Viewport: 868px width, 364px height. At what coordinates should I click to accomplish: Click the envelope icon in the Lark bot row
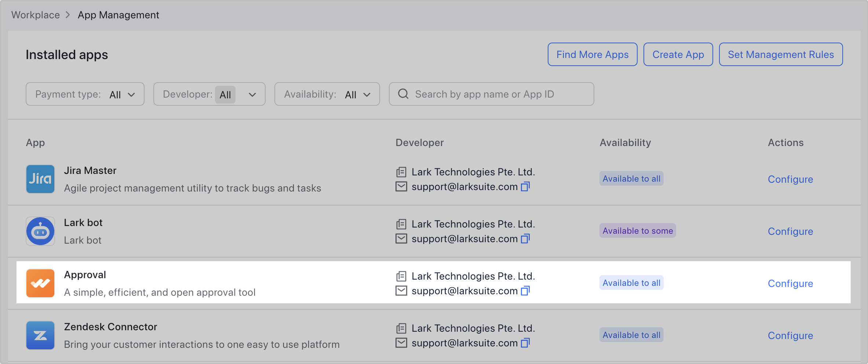pos(401,239)
